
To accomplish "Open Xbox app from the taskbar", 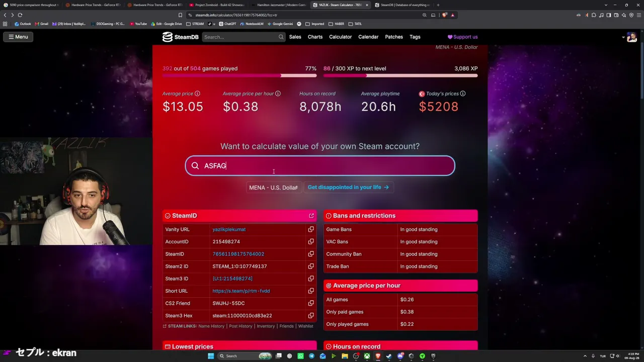I will pyautogui.click(x=367, y=356).
